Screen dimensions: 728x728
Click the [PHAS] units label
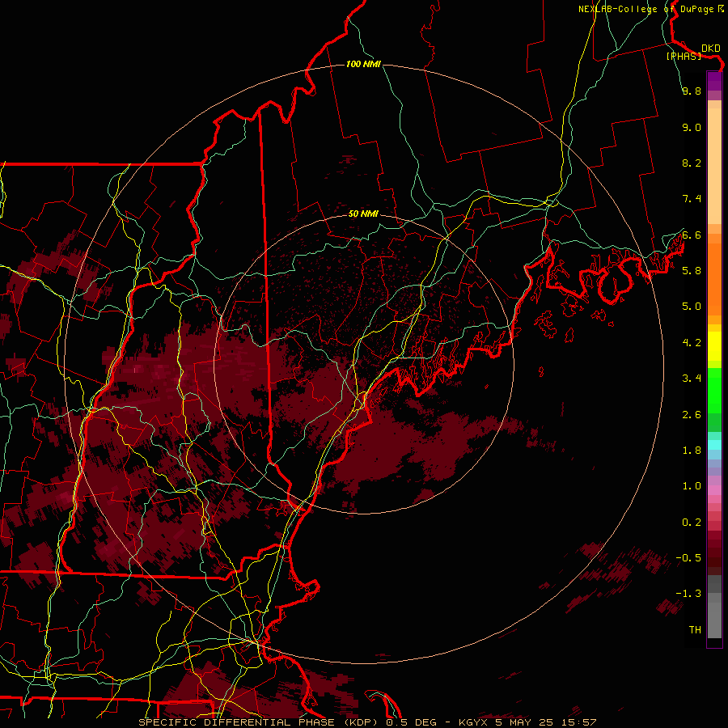(684, 56)
